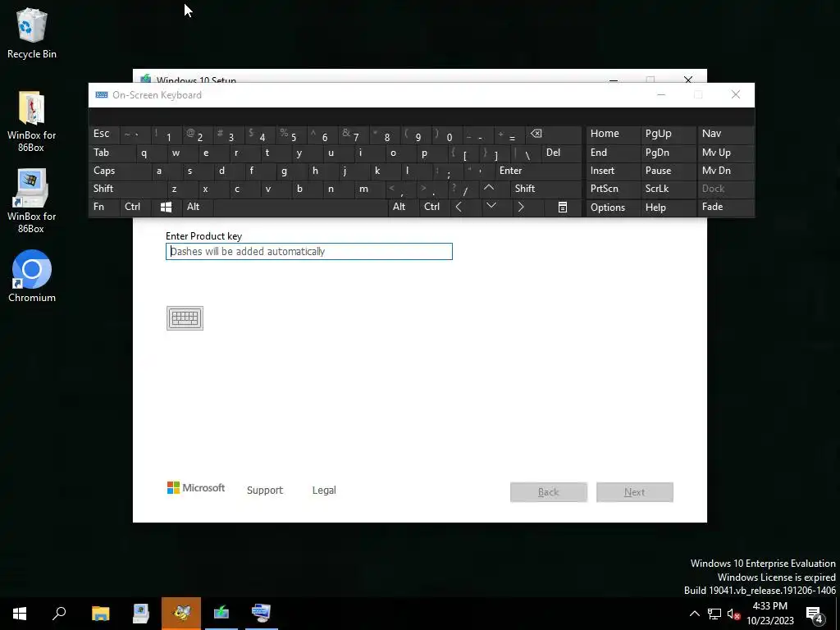
Task: Open the taskbar clock and date
Action: click(770, 614)
